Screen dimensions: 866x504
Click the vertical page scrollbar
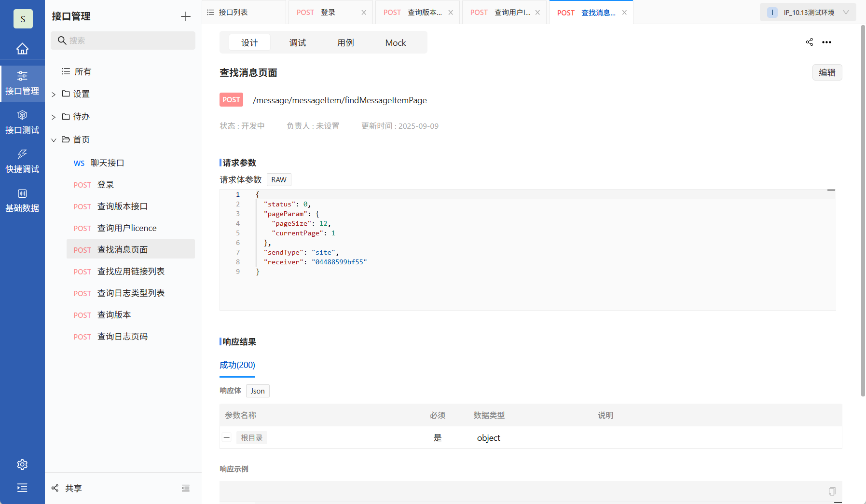click(863, 211)
